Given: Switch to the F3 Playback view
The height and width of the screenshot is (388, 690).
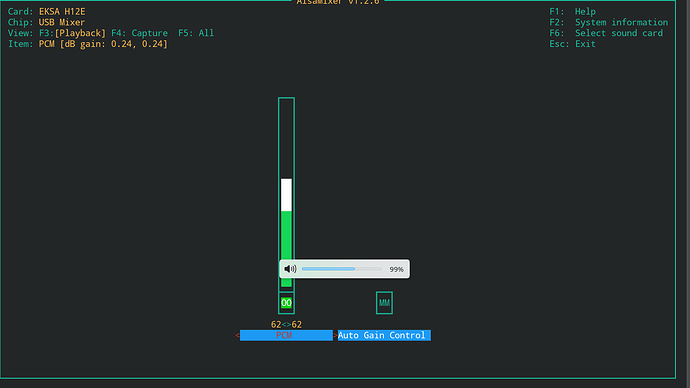Looking at the screenshot, I should (73, 33).
